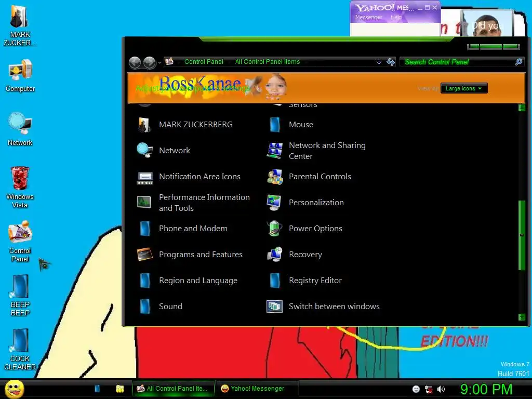Open Performance Information and Tools icon
The width and height of the screenshot is (532, 399).
point(144,203)
